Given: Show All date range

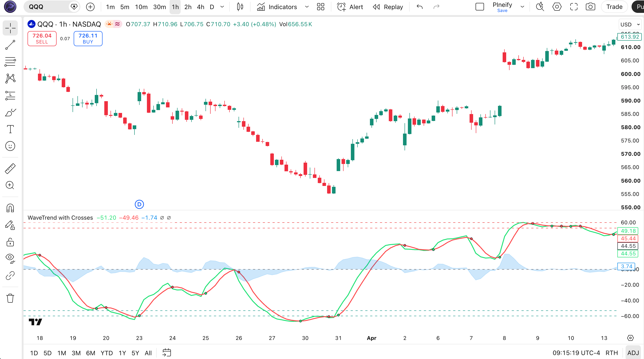Looking at the screenshot, I should [148, 353].
